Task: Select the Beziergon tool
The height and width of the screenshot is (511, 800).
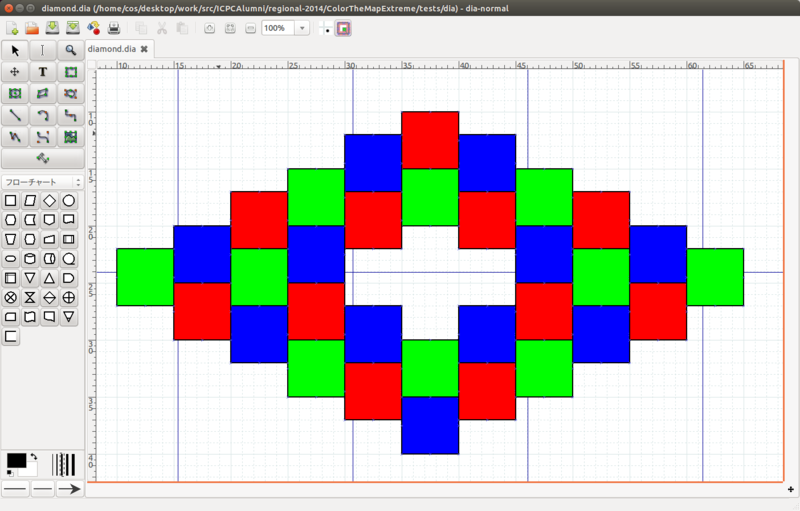Action: [x=70, y=93]
